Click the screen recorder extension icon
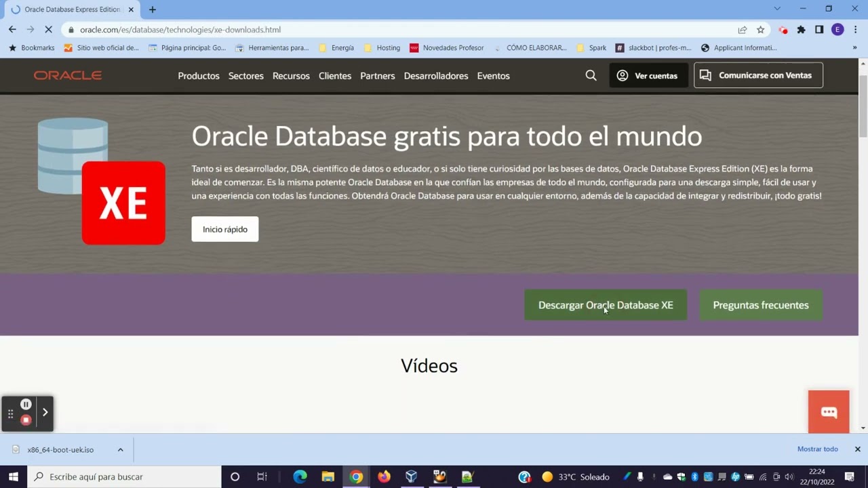868x488 pixels. click(783, 30)
